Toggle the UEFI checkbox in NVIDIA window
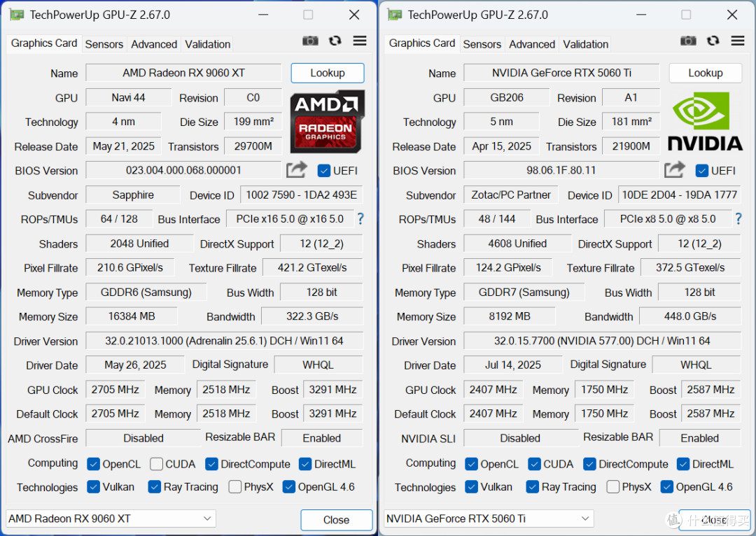Screen dimensions: 756x536 pyautogui.click(x=702, y=171)
